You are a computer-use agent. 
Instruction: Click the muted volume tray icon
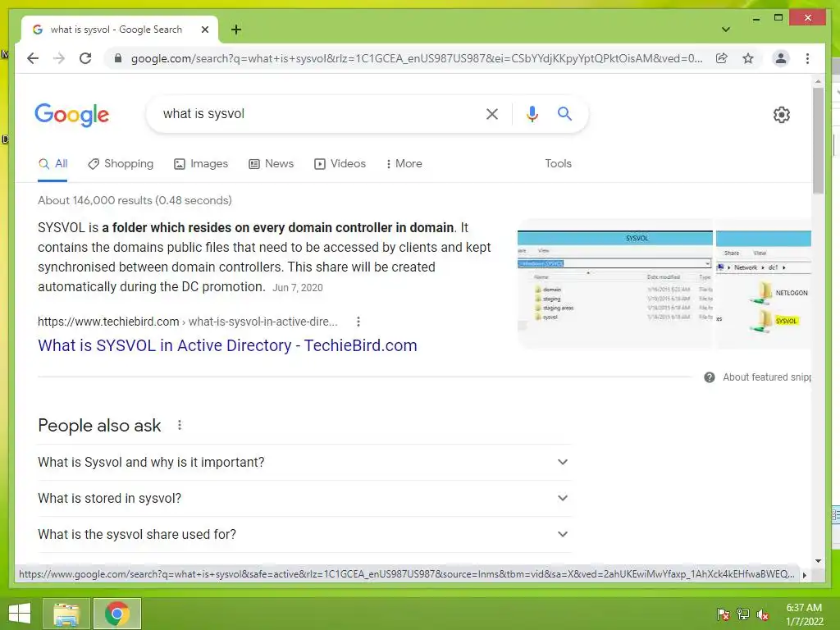[x=762, y=614]
